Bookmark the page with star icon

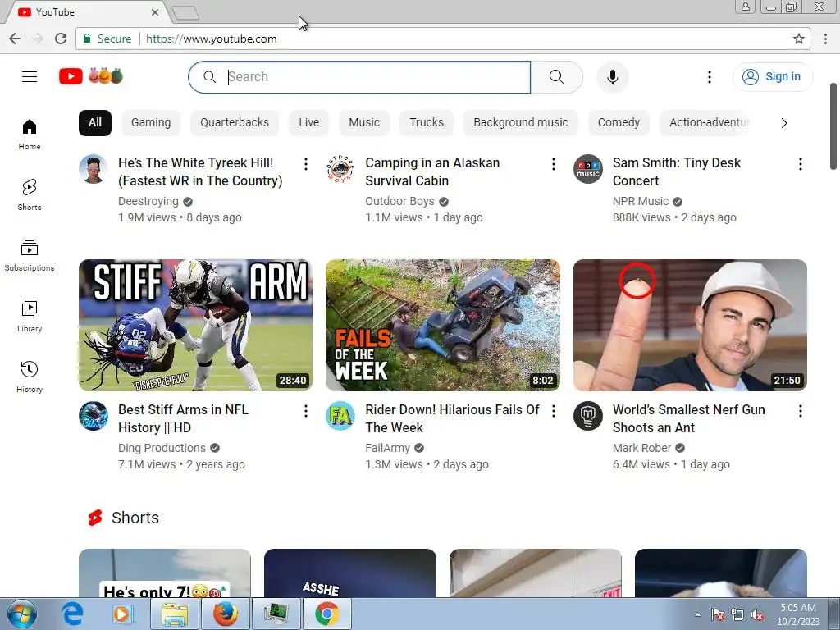point(799,39)
